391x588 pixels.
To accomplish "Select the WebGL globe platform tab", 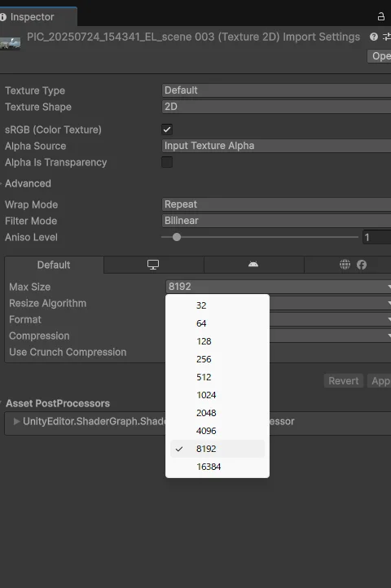I will click(345, 265).
